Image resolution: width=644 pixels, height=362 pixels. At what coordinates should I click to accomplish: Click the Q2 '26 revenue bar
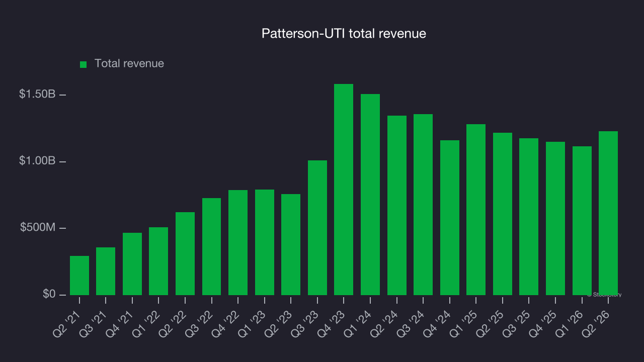(608, 213)
